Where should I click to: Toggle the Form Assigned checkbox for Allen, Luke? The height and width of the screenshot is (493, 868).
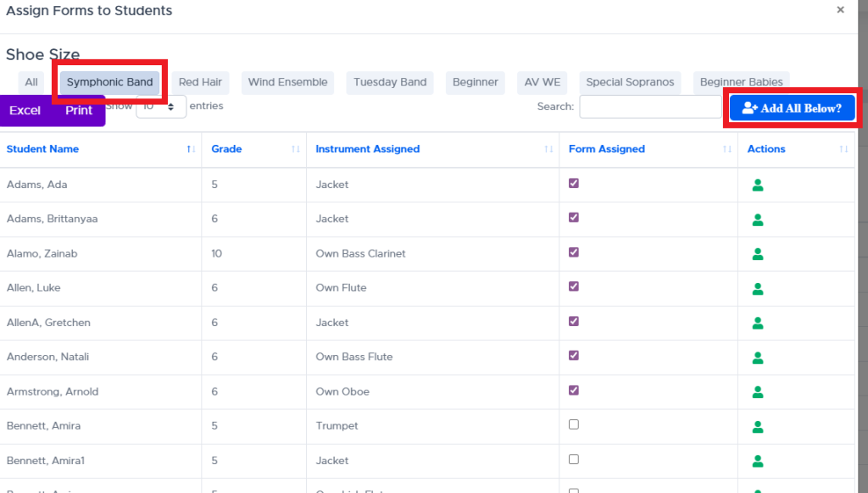pyautogui.click(x=574, y=286)
